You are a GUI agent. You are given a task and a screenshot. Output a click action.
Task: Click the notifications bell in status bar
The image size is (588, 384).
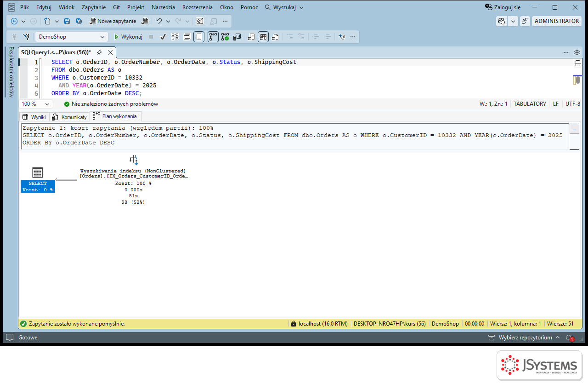pyautogui.click(x=569, y=338)
